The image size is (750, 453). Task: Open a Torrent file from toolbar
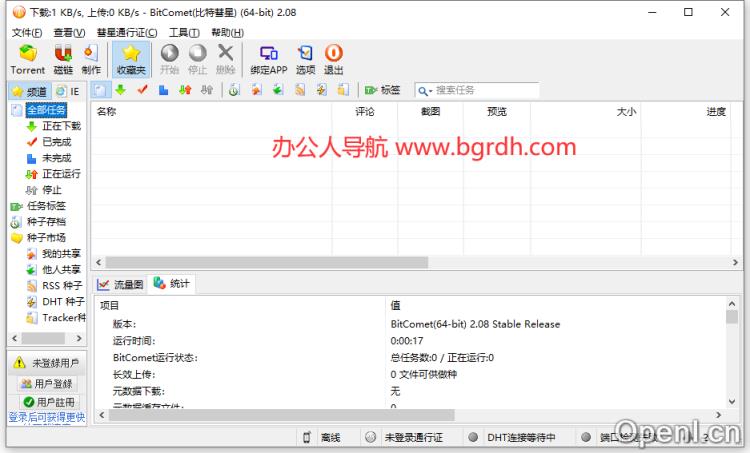tap(28, 59)
